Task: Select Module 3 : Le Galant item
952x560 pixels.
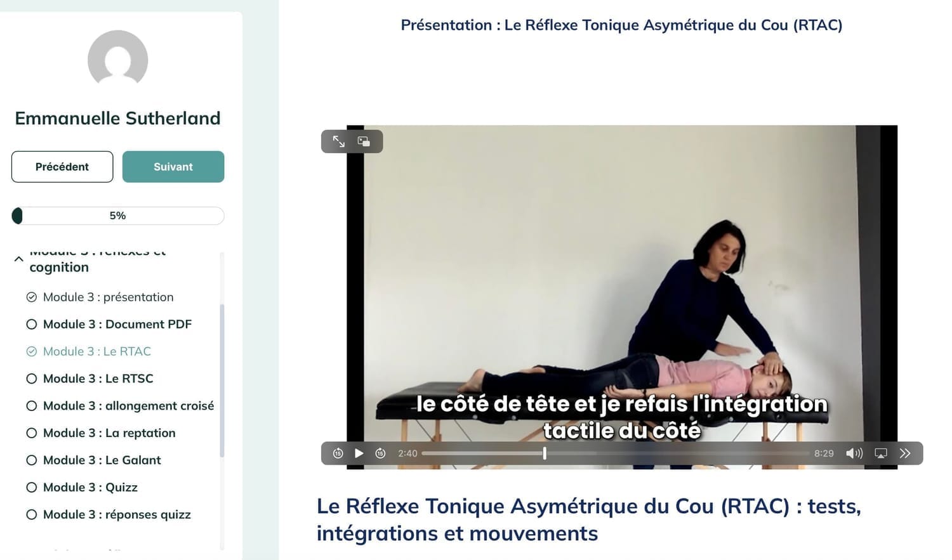Action: (x=93, y=460)
